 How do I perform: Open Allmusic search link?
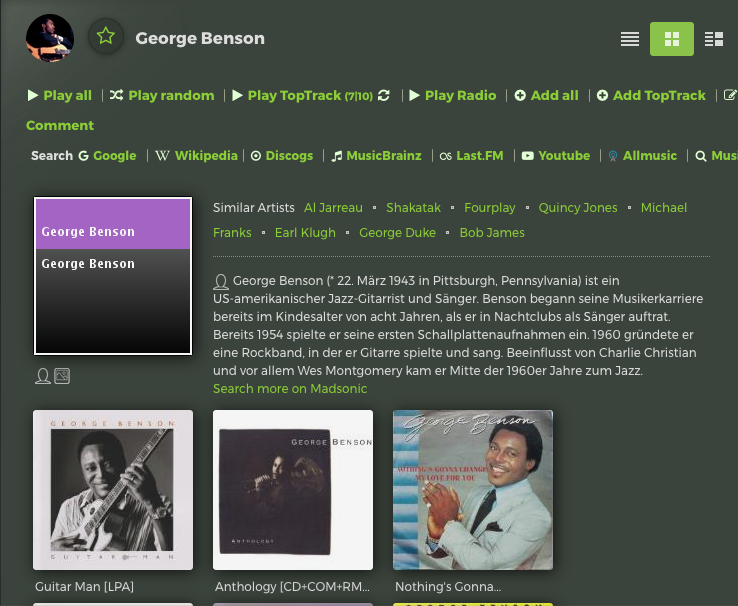650,156
